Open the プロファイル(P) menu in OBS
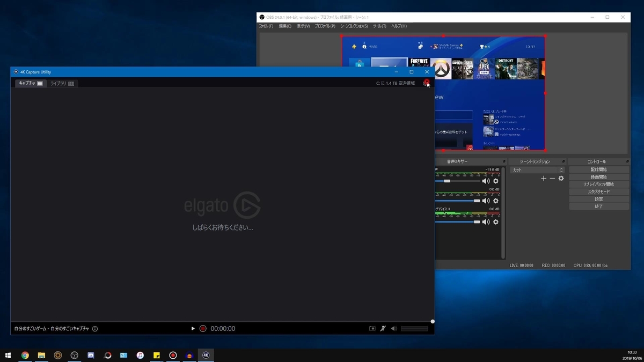 pos(325,26)
